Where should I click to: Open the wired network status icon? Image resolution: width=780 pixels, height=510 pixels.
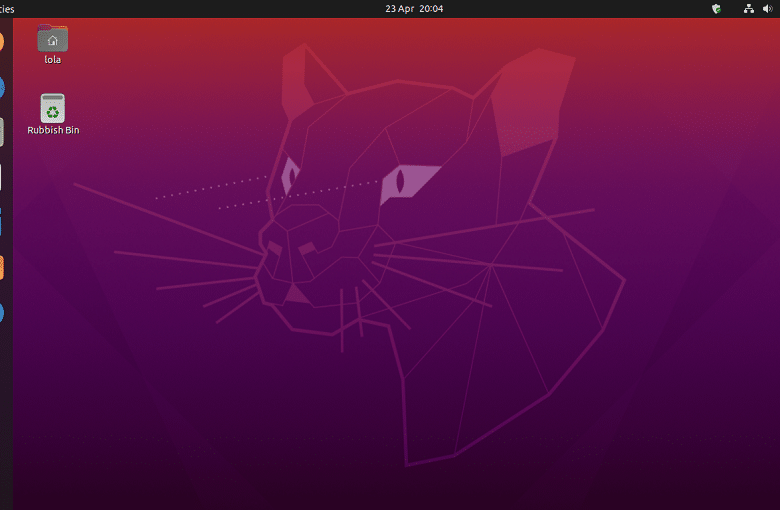(748, 8)
